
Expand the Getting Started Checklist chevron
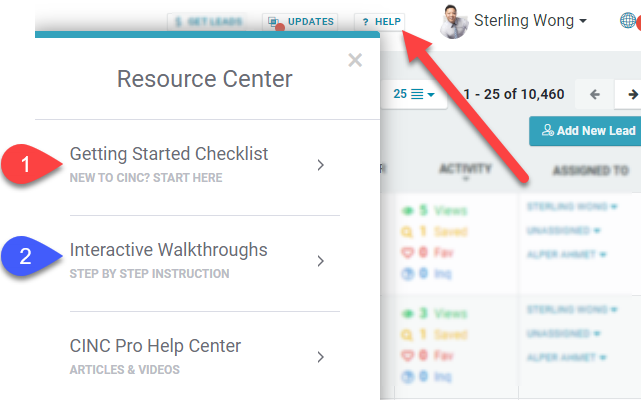[x=320, y=165]
